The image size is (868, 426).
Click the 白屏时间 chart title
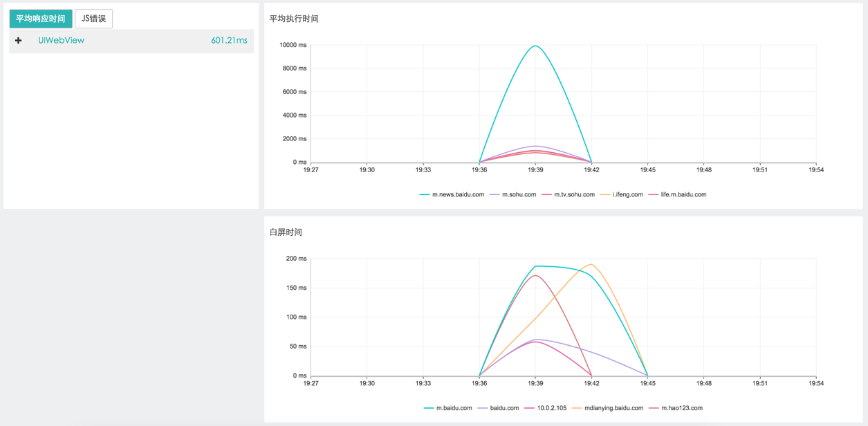[x=286, y=232]
